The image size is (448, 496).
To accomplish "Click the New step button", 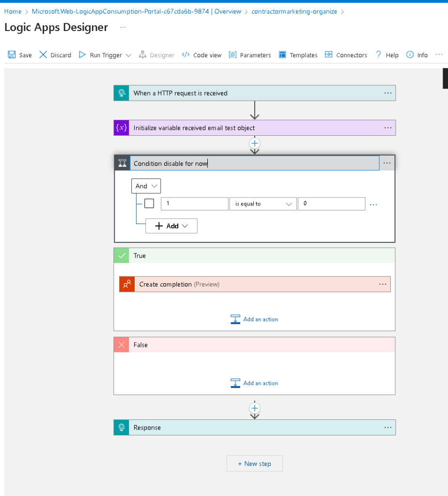I will pos(255,464).
